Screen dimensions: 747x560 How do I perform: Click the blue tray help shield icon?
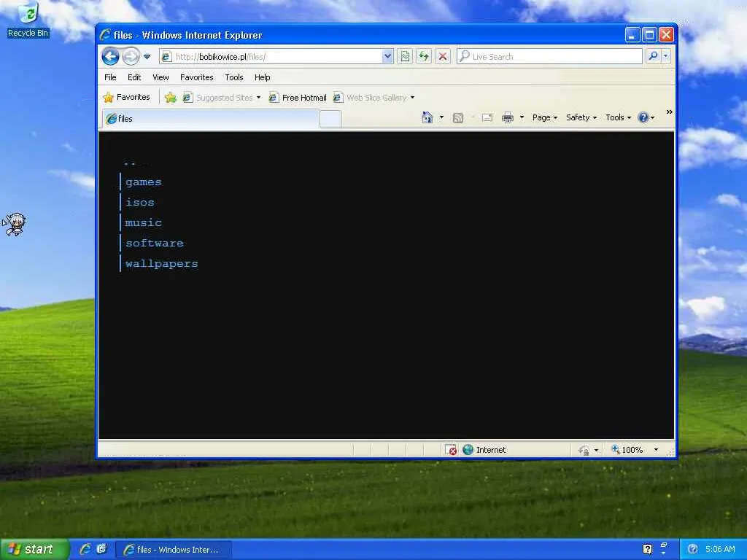(x=693, y=549)
